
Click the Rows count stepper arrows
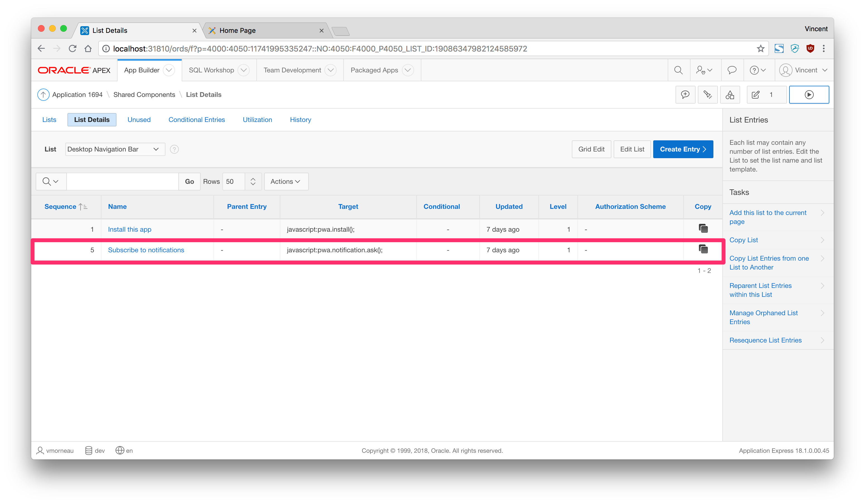pos(253,182)
